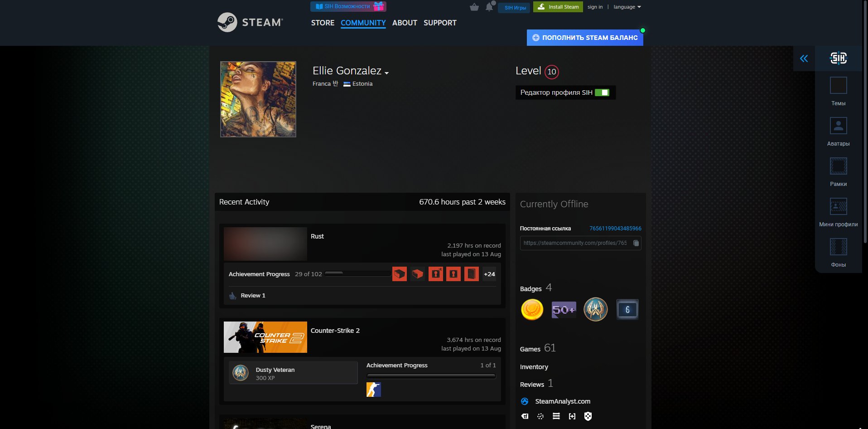Viewport: 868px width, 429px height.
Task: Open the language dropdown
Action: pyautogui.click(x=627, y=7)
